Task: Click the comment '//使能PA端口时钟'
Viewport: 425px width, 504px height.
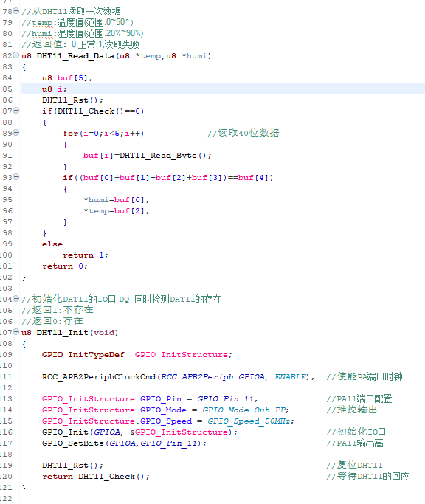Action: [x=364, y=376]
